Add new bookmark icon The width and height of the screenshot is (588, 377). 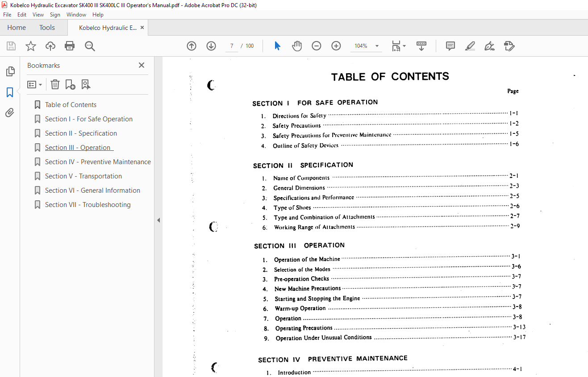click(70, 84)
